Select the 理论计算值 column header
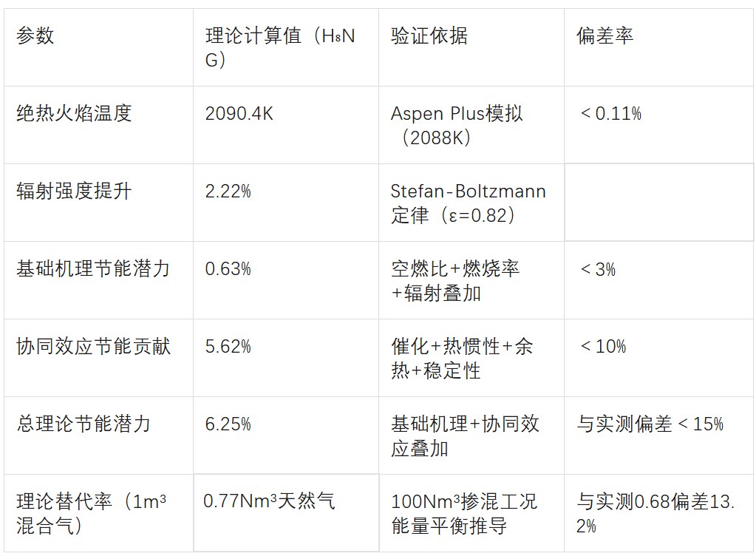Screen dimensions: 756x559 pyautogui.click(x=280, y=48)
